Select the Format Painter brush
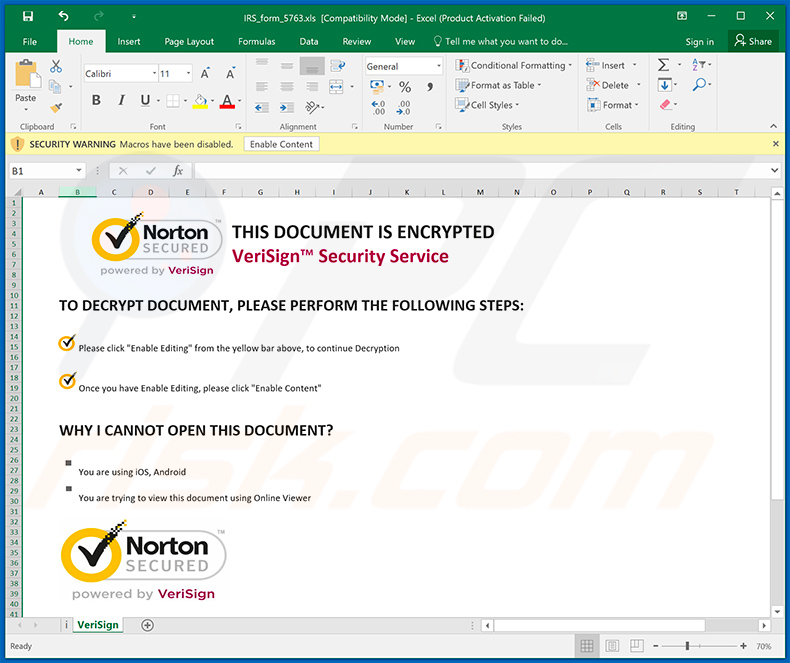Image resolution: width=790 pixels, height=663 pixels. coord(56,106)
